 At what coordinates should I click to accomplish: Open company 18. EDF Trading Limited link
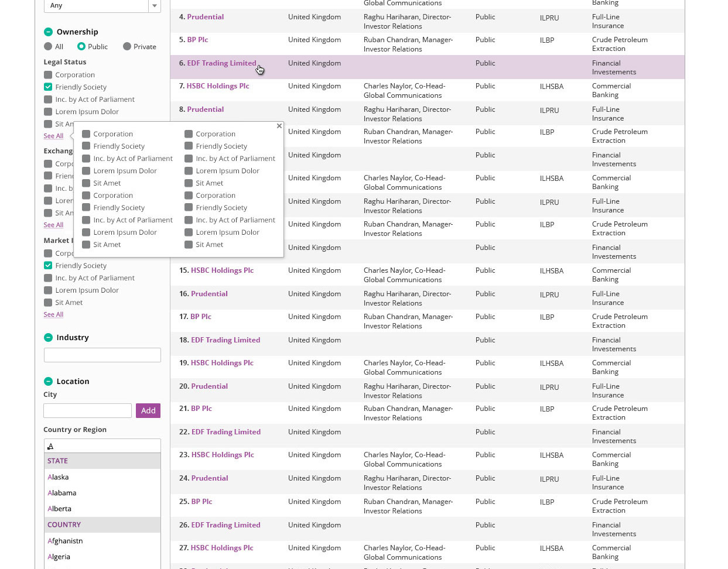(x=225, y=340)
